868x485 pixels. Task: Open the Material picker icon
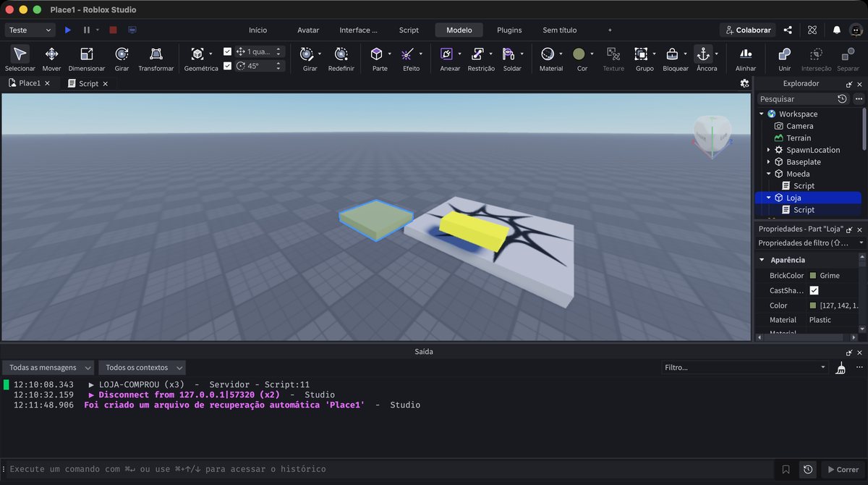pyautogui.click(x=548, y=54)
